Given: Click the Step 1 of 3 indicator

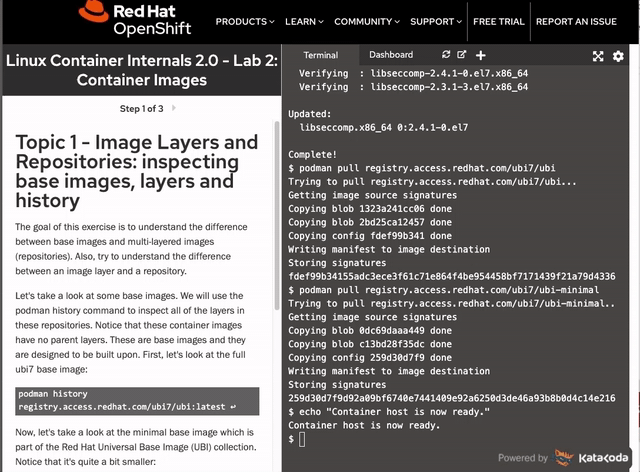Looking at the screenshot, I should (144, 108).
